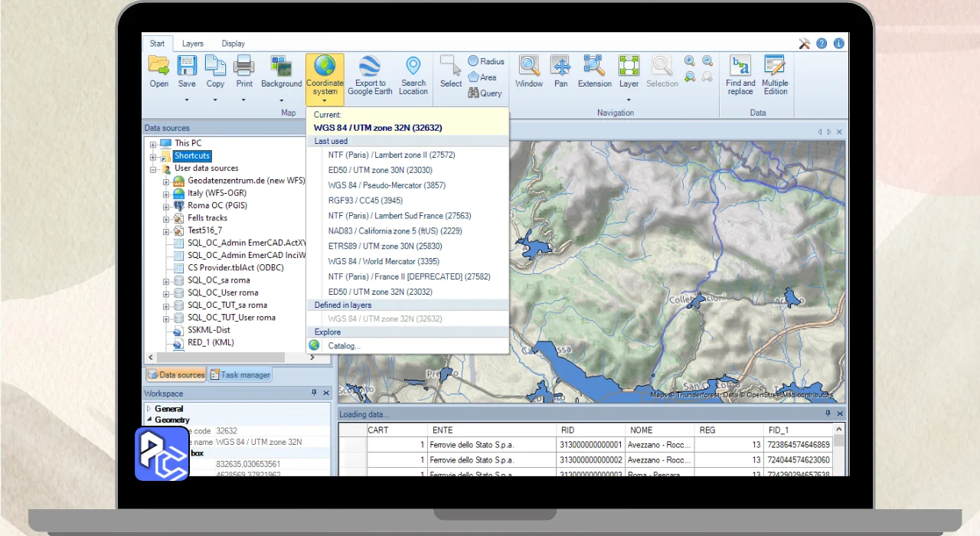The width and height of the screenshot is (980, 536).
Task: Open the Background map tool
Action: (281, 67)
